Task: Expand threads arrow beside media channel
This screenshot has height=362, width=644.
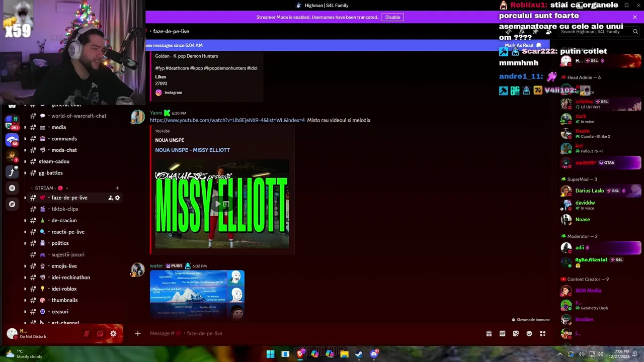Action: tap(25, 127)
